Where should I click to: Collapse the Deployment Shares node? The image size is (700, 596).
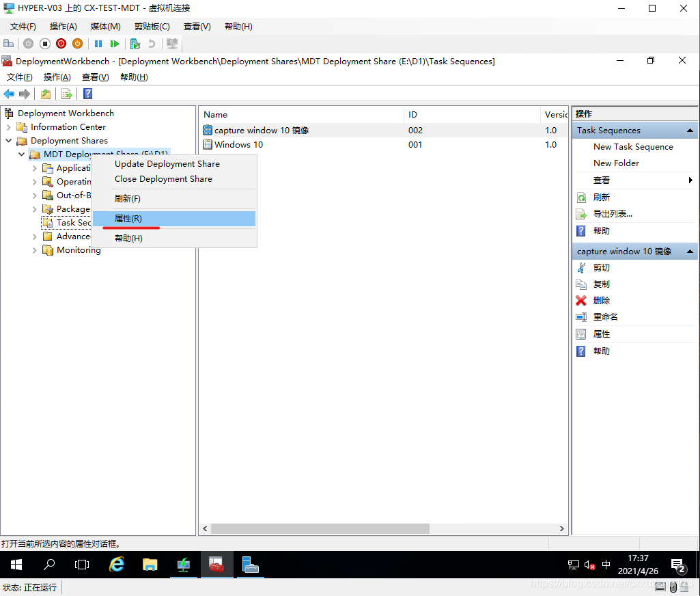[8, 141]
